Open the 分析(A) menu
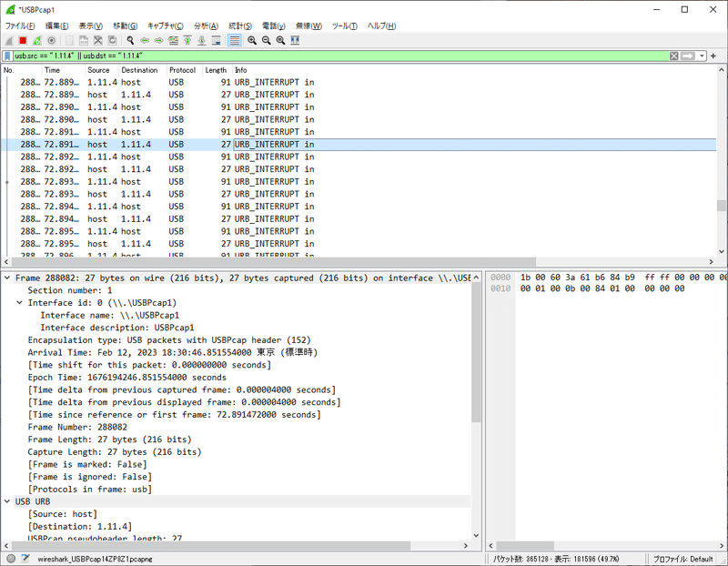The image size is (728, 566). click(206, 26)
